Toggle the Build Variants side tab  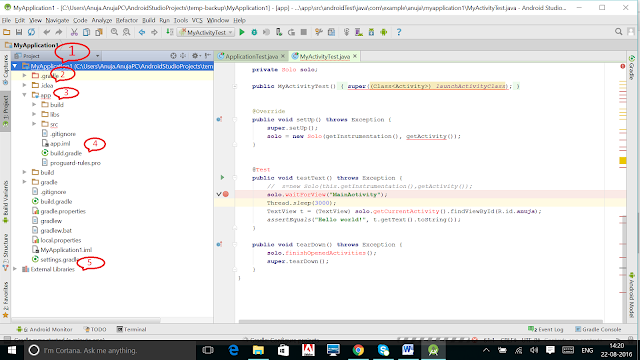click(5, 202)
